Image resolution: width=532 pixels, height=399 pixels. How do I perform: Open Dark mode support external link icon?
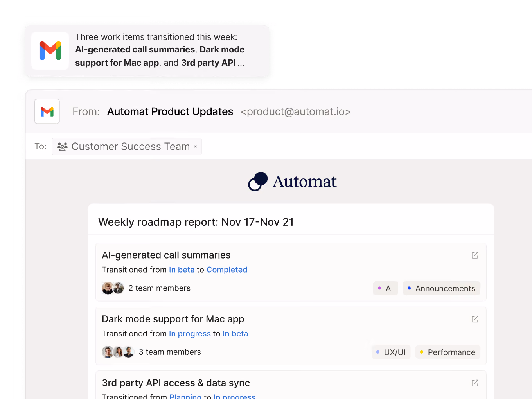(475, 319)
